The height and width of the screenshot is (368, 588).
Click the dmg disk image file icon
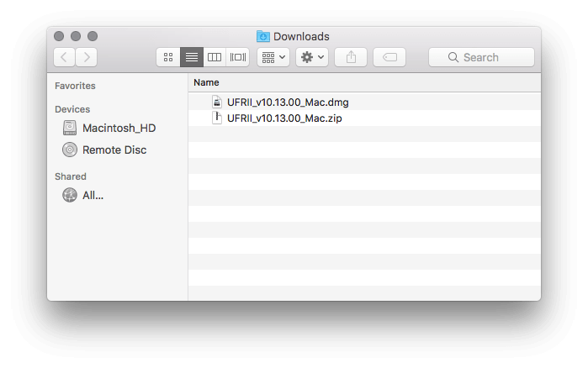click(217, 102)
